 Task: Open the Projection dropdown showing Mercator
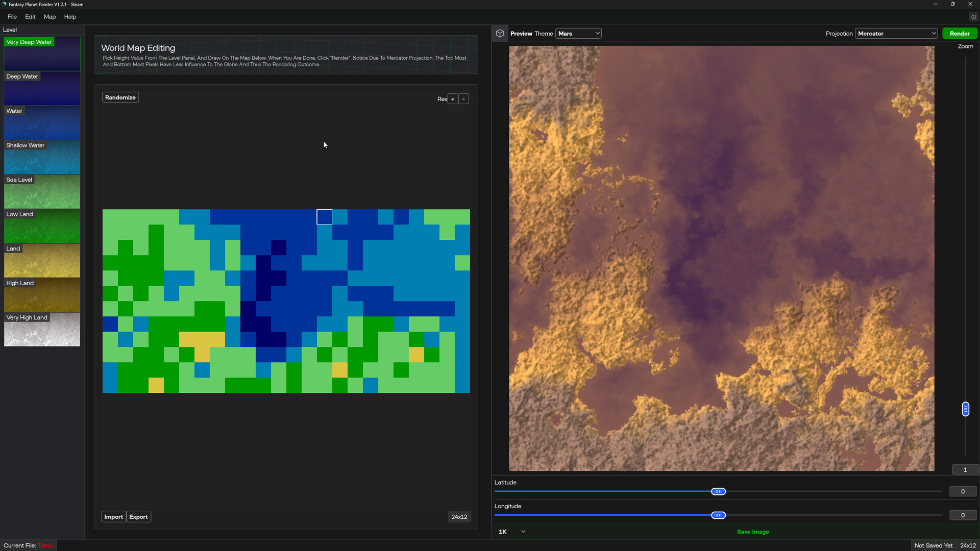(x=896, y=33)
